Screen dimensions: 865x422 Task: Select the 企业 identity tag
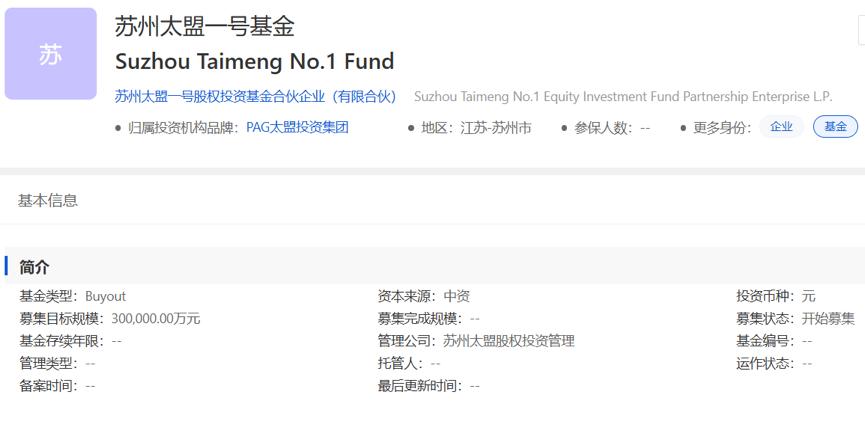[x=781, y=127]
